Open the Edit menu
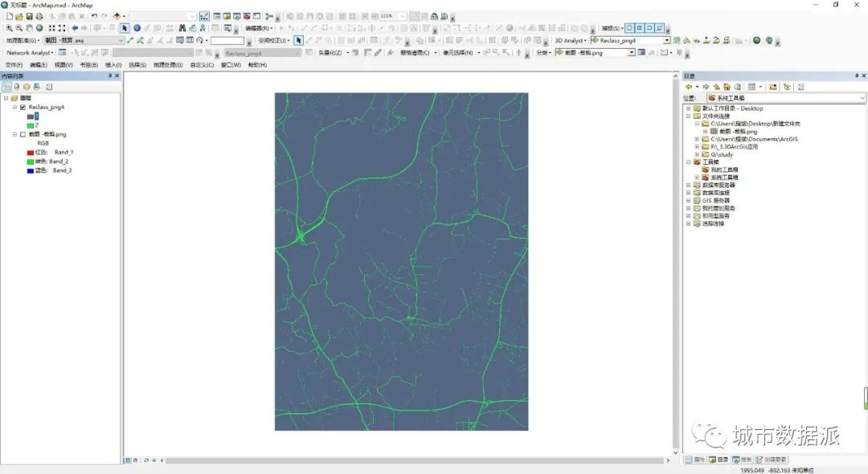This screenshot has width=868, height=474. [x=39, y=65]
